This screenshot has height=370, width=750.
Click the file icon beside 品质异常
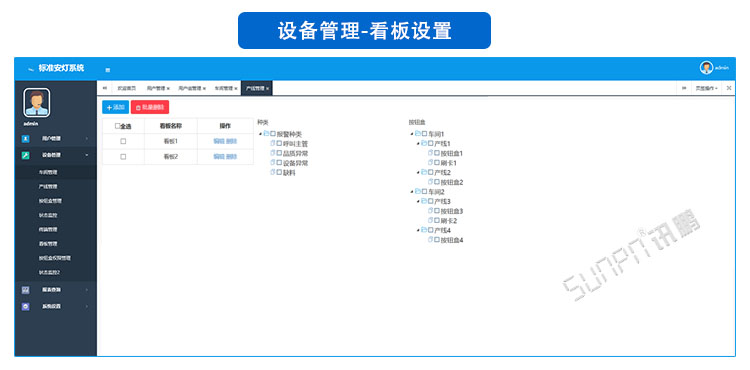pos(273,153)
